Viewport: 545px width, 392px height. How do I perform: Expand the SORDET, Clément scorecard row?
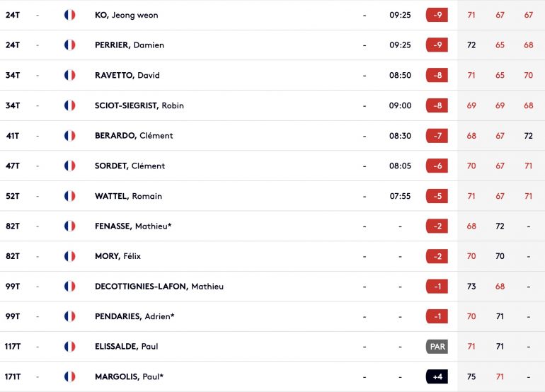click(x=272, y=166)
